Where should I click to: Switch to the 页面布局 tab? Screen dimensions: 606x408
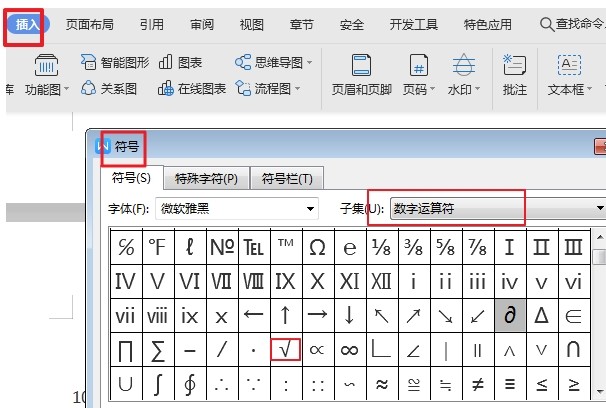(x=90, y=25)
